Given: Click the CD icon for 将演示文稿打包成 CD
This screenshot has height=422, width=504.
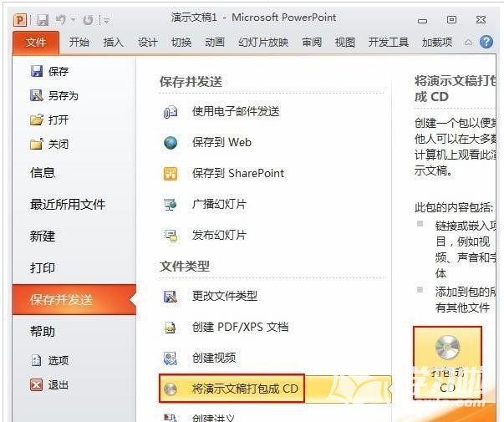Looking at the screenshot, I should 171,389.
